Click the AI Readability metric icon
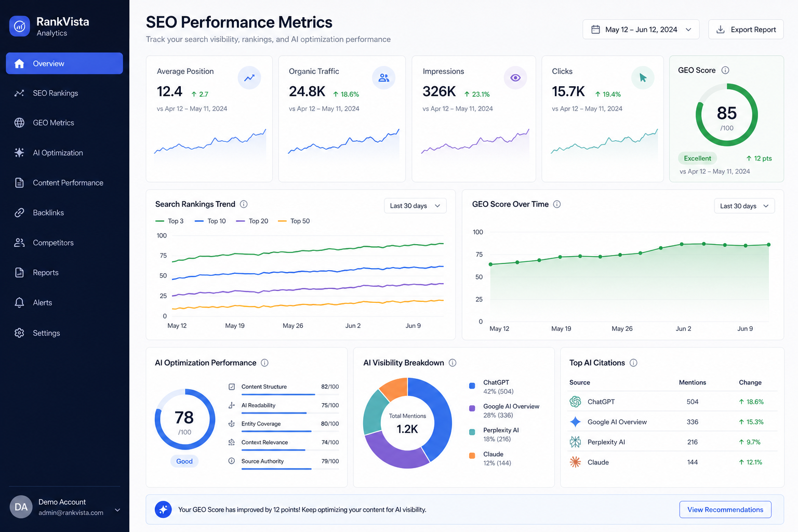 [x=232, y=405]
